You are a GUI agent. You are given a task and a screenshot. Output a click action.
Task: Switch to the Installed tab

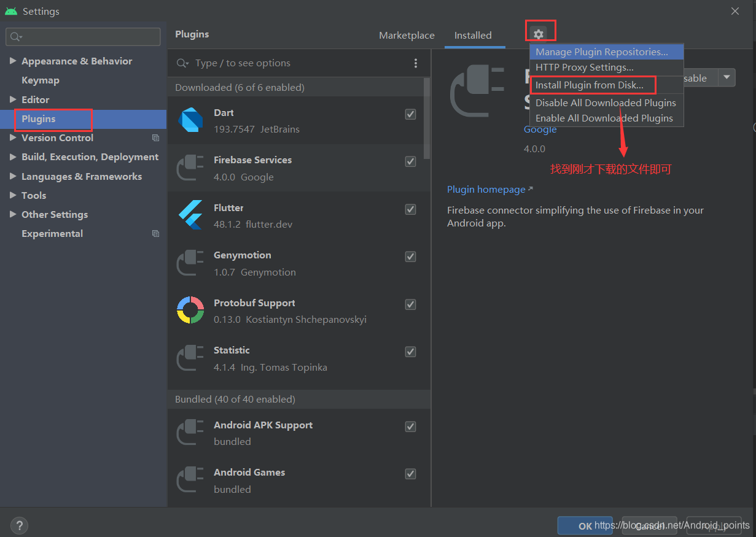tap(473, 36)
